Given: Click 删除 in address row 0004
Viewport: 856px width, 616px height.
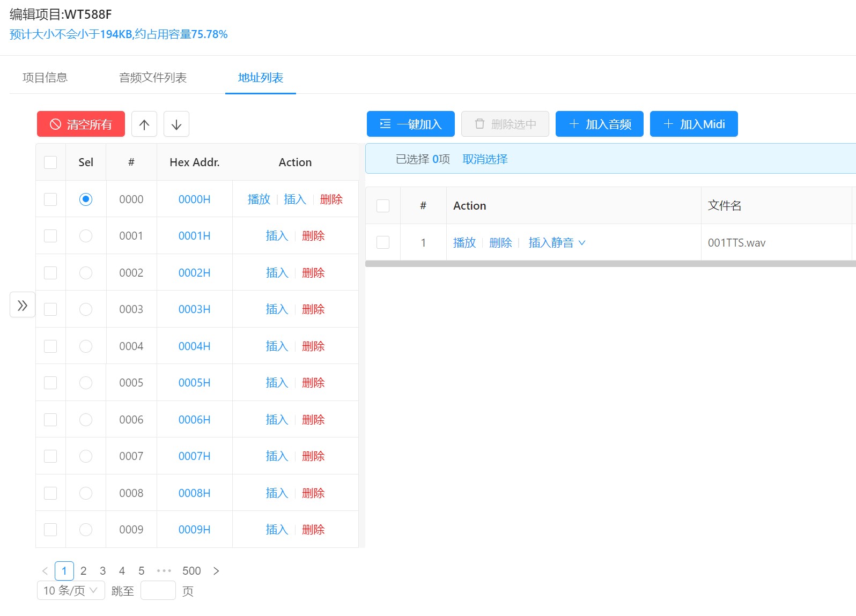Looking at the screenshot, I should pyautogui.click(x=313, y=346).
